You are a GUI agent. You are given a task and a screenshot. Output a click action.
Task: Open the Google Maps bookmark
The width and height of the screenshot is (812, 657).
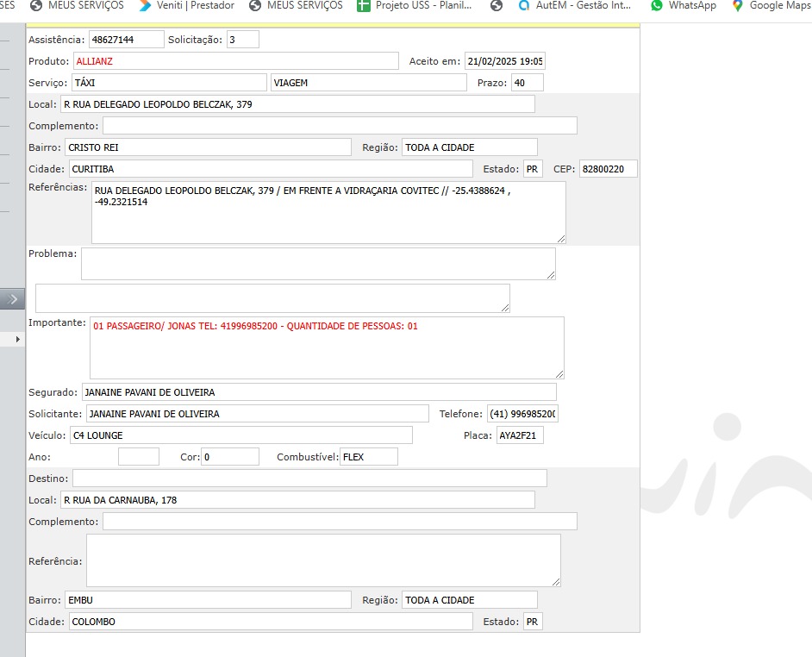pos(771,5)
